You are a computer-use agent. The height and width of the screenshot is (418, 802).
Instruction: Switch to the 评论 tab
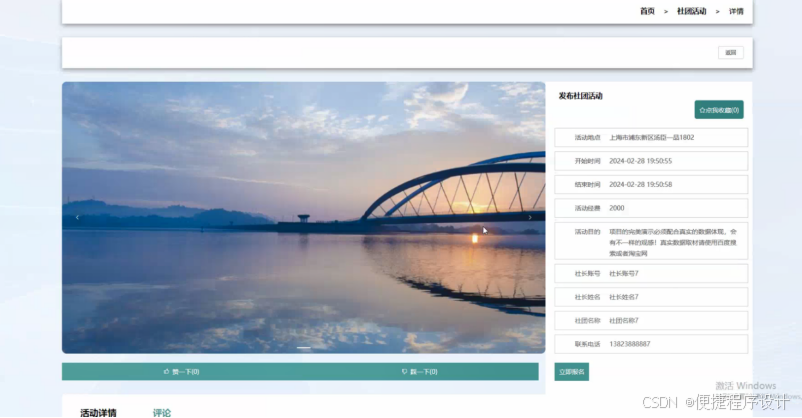tap(162, 412)
